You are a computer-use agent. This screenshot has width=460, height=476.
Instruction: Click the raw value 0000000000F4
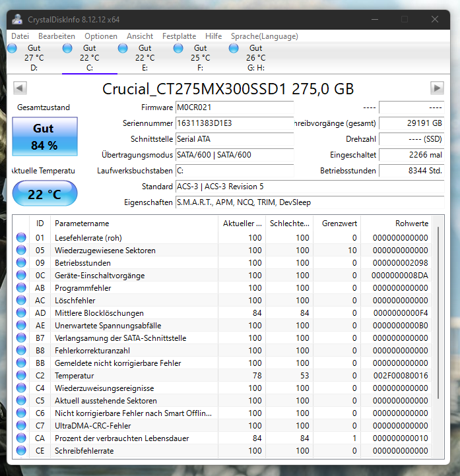[x=401, y=313]
